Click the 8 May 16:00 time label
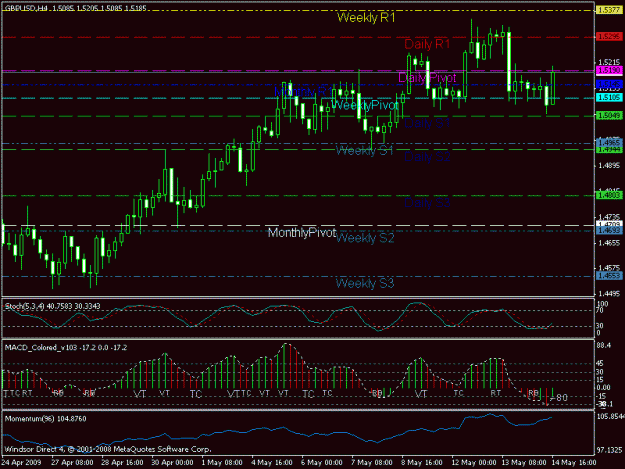The width and height of the screenshot is (625, 469). pyautogui.click(x=422, y=463)
